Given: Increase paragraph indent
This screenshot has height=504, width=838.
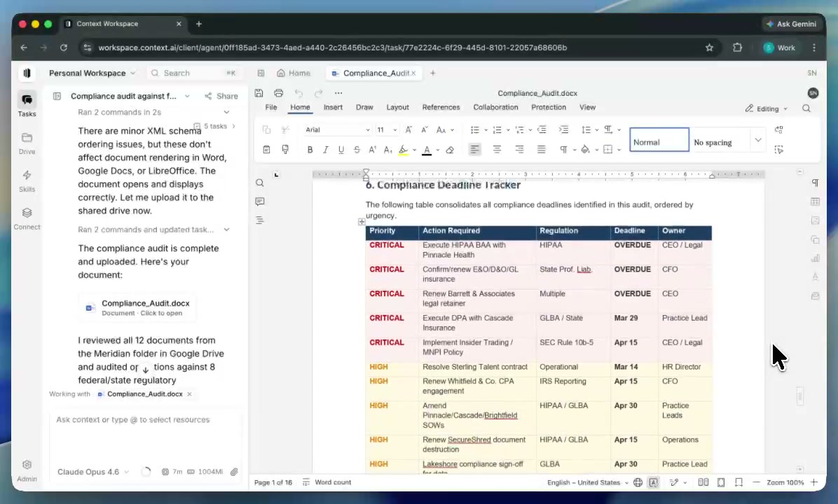Looking at the screenshot, I should pos(563,129).
